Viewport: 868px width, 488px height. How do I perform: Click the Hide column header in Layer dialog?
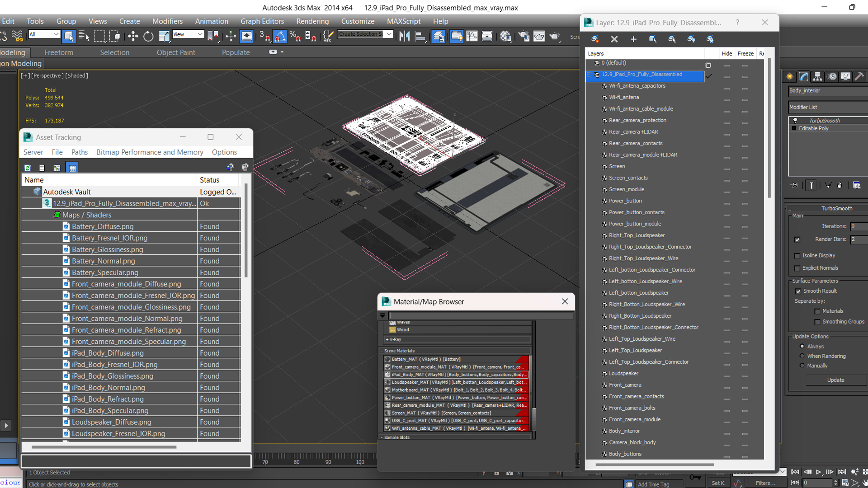(726, 53)
